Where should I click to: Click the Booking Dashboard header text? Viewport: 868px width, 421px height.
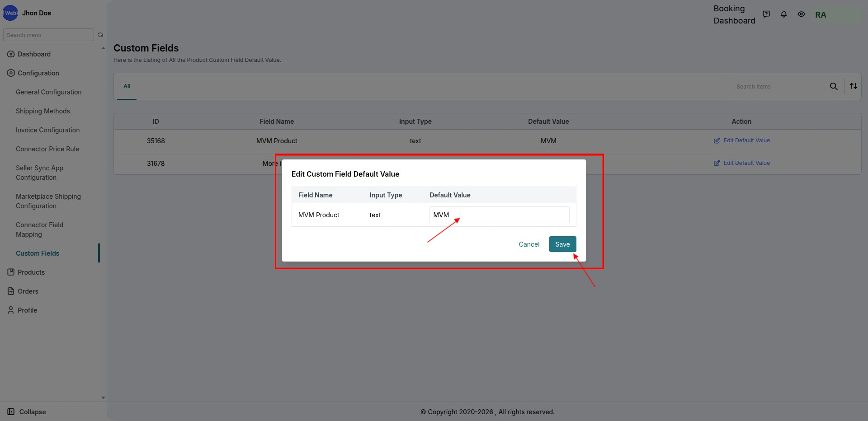point(734,14)
